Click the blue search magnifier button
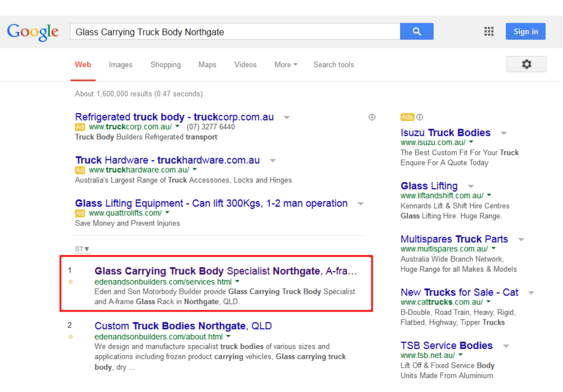Viewport: 563px width, 392px height. pos(417,32)
